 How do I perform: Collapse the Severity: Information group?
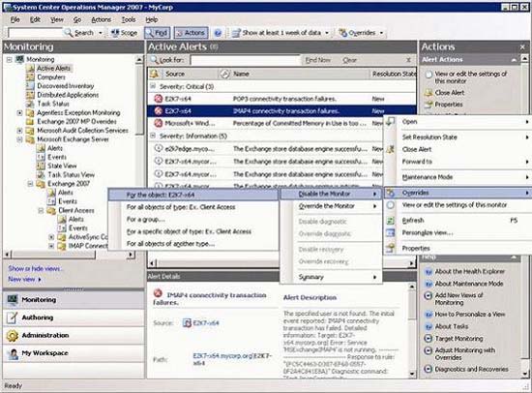coord(153,136)
